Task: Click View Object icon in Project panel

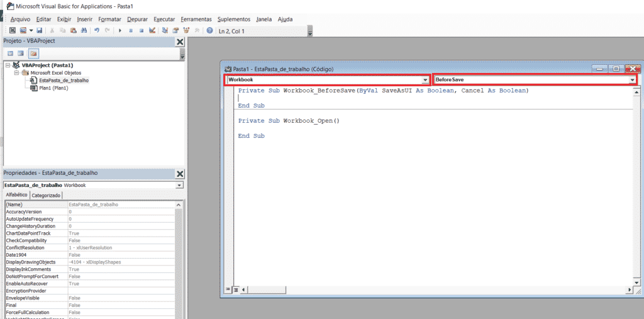Action: tap(21, 53)
